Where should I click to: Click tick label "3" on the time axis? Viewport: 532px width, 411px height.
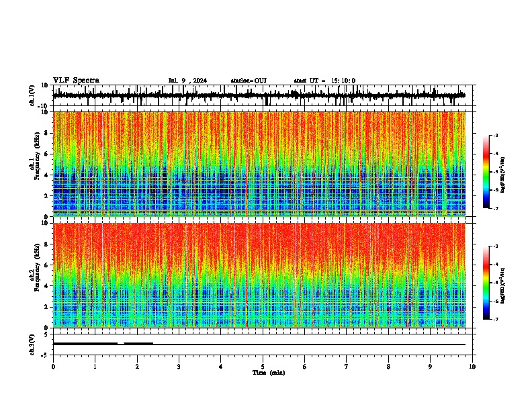(179, 367)
